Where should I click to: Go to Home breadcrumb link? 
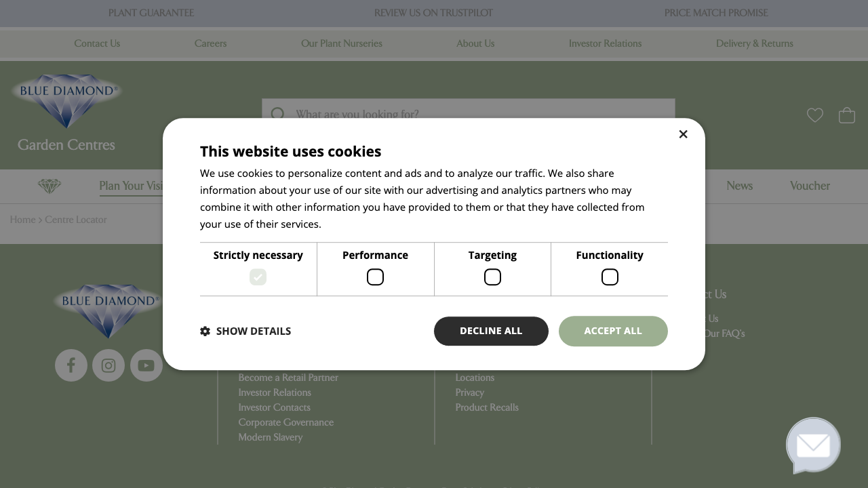pos(22,220)
